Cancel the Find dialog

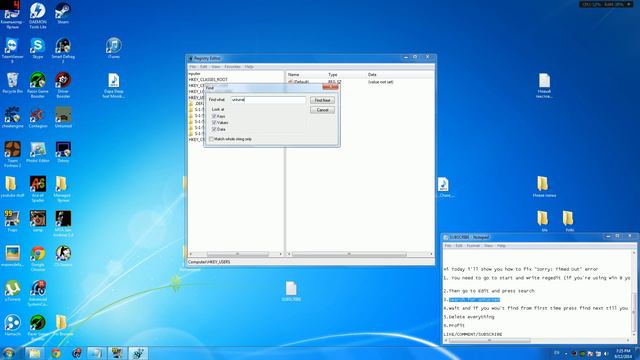tap(322, 110)
